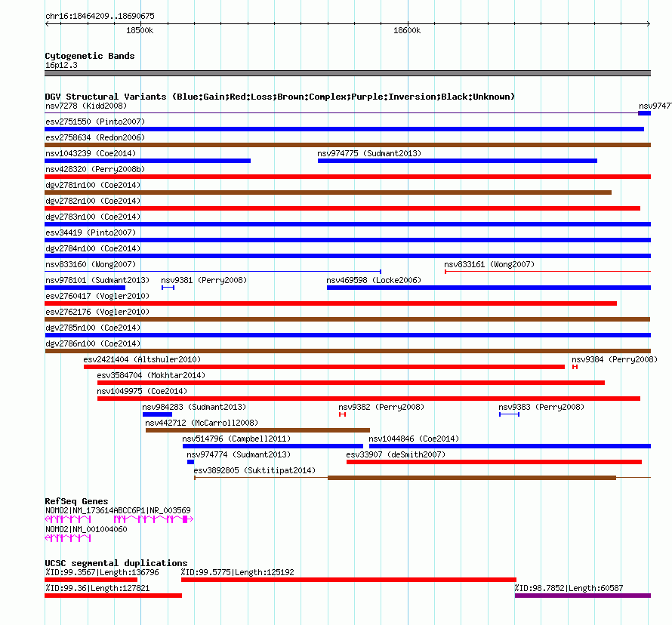This screenshot has width=672, height=625.
Task: Select the nsv974775 (Sudmant2013) label
Action: [x=369, y=153]
